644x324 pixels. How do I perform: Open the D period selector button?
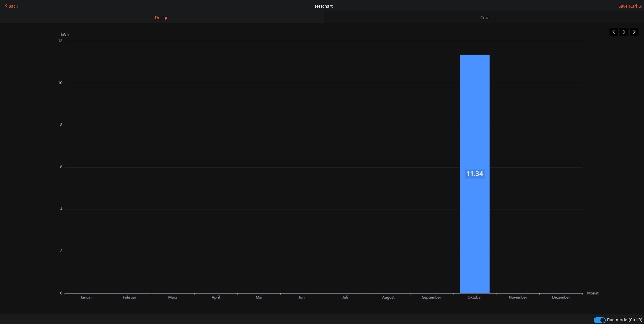click(x=624, y=32)
